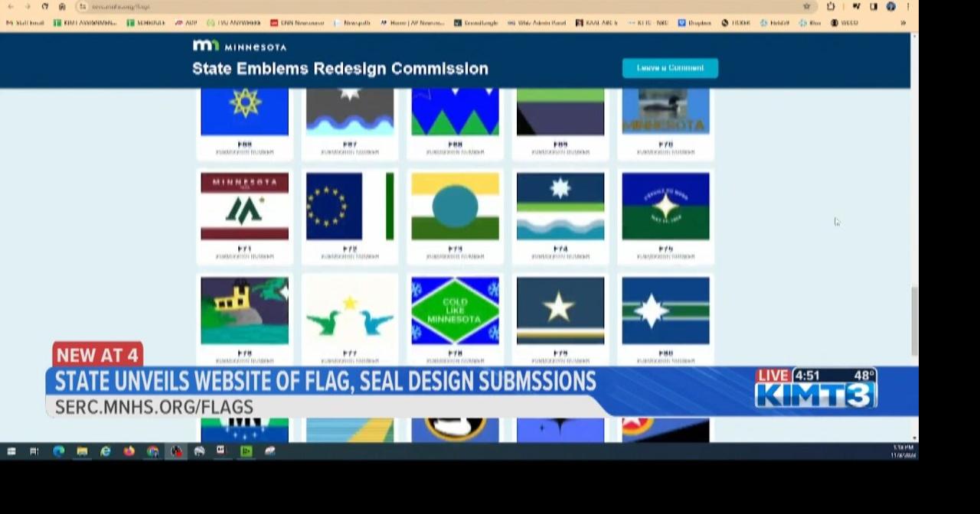Open flag F74 with star above waves
Viewport: 980px width, 514px height.
560,206
